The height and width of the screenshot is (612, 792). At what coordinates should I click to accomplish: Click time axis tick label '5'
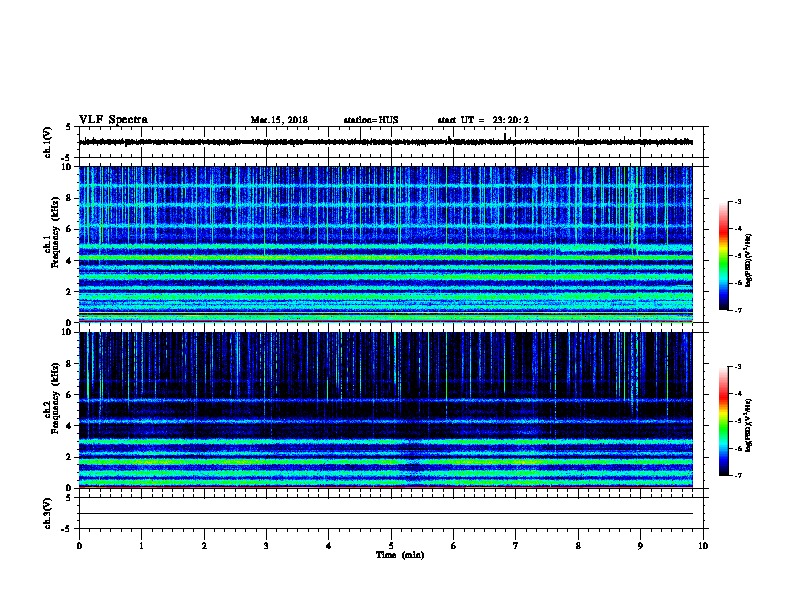[391, 545]
